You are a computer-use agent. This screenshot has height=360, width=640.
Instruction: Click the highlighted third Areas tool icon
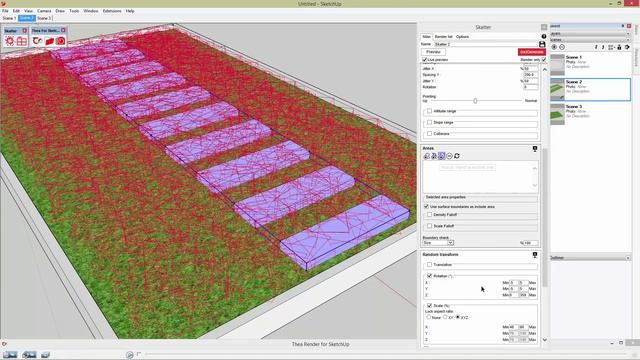442,156
